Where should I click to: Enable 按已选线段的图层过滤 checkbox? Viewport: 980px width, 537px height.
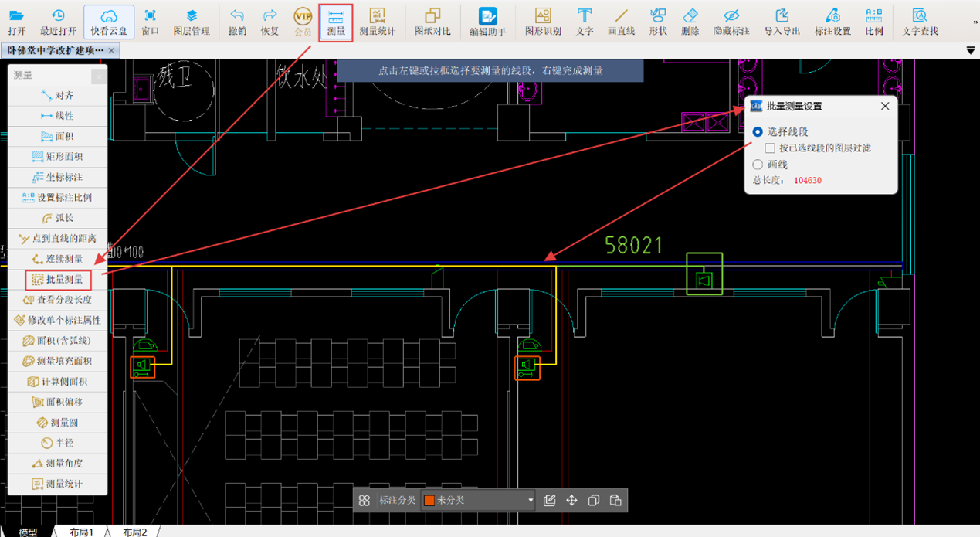click(x=770, y=148)
